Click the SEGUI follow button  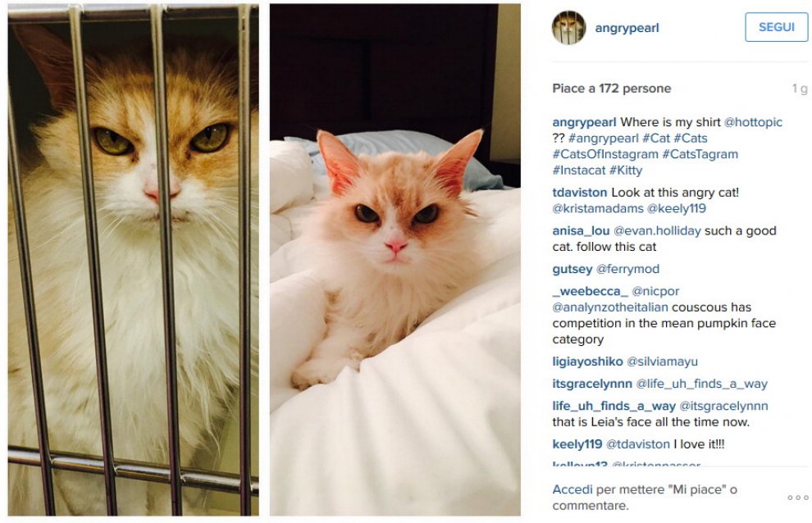tap(776, 27)
